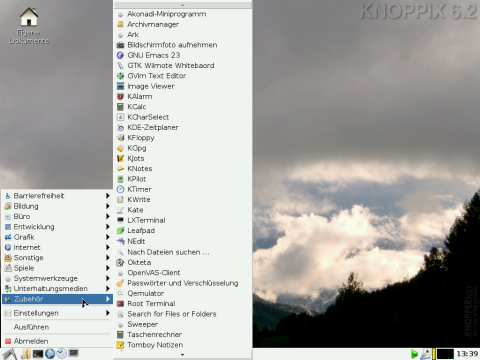480x360 pixels.
Task: Click the Okteta hex editor icon
Action: pos(120,263)
